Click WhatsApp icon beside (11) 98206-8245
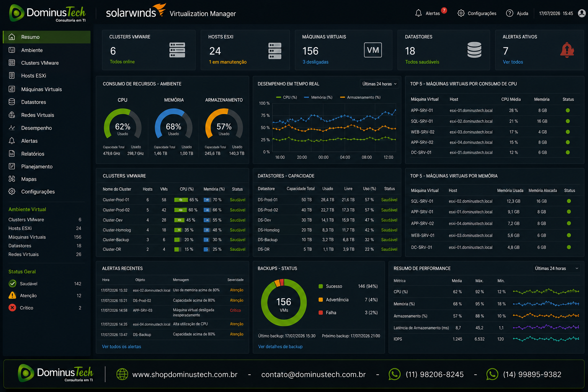The image size is (588, 392). pos(394,374)
